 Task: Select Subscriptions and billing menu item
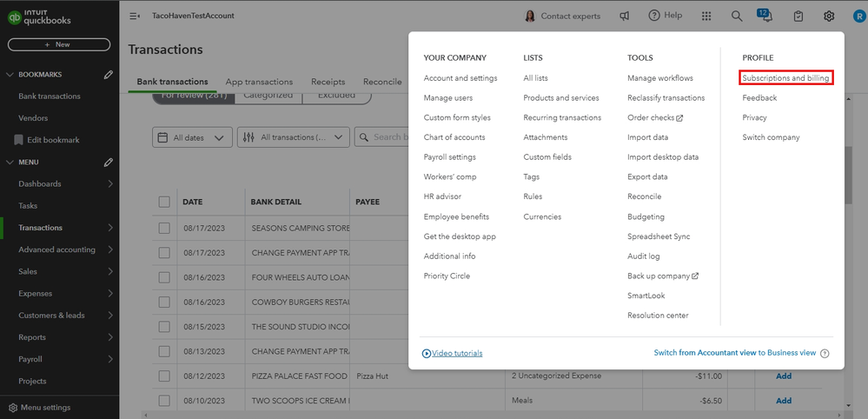tap(786, 78)
